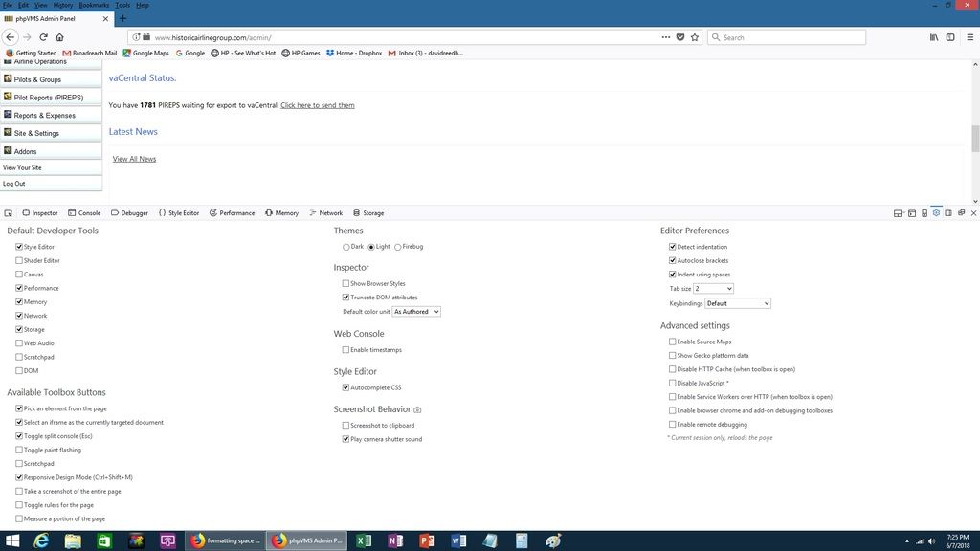The image size is (980, 551).
Task: Launch PowerPoint from the taskbar
Action: click(x=427, y=540)
